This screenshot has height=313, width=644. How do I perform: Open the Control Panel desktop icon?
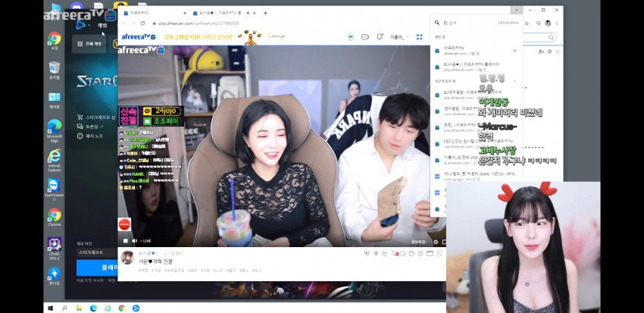[x=55, y=99]
